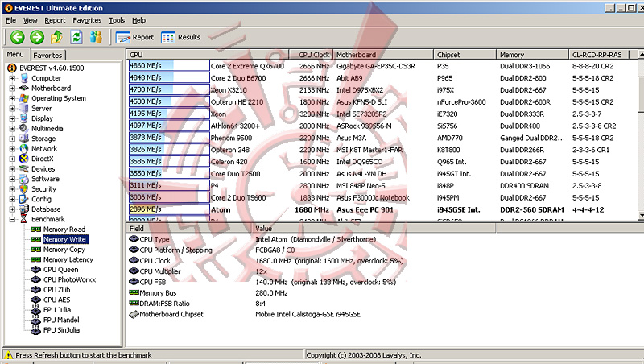The image size is (644, 364).
Task: Click the warning icon in status bar
Action: [x=8, y=355]
